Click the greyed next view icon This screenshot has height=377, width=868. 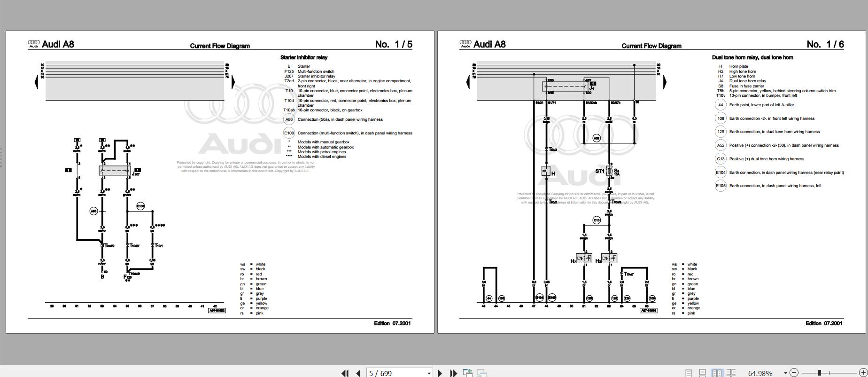point(481,373)
